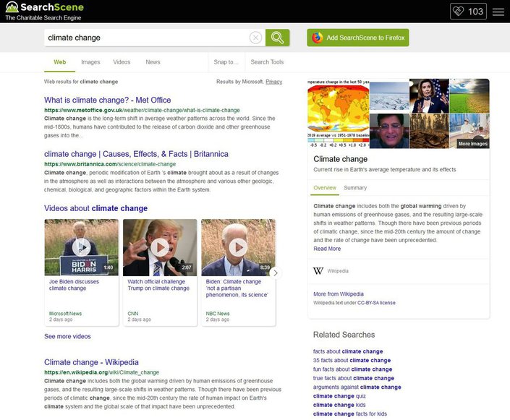The width and height of the screenshot is (510, 420).
Task: Expand the Search Tools options
Action: (x=267, y=62)
